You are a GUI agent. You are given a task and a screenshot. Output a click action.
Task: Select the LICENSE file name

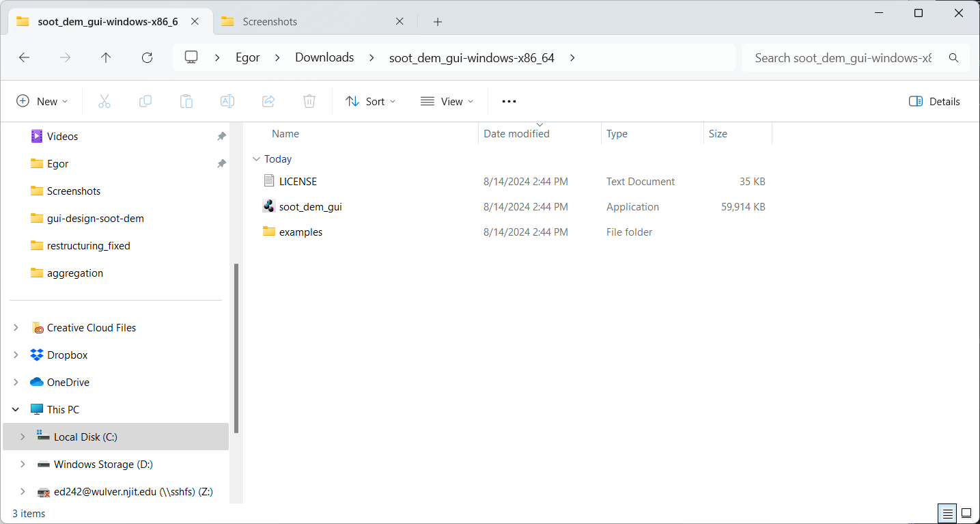tap(298, 182)
